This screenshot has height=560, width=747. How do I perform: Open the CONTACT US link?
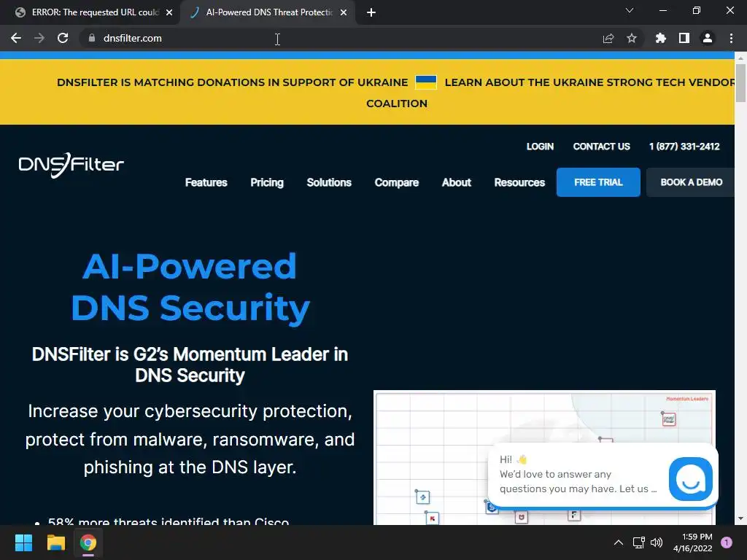601,147
